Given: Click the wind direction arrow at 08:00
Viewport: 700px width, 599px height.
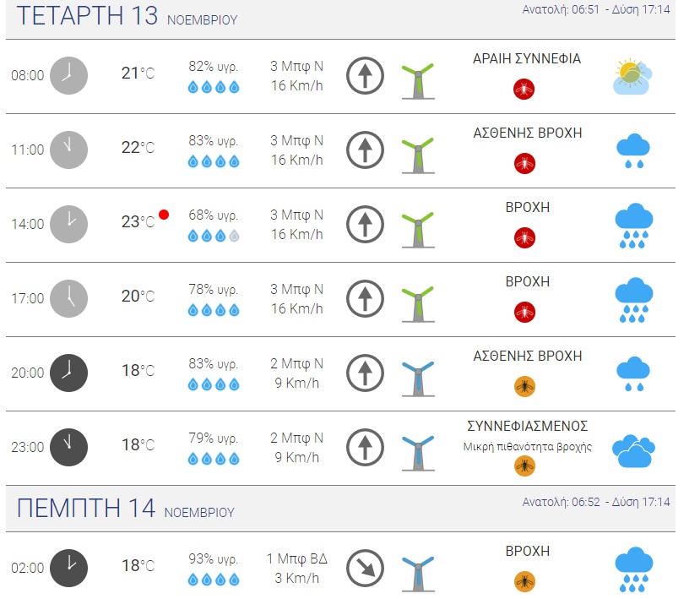Looking at the screenshot, I should tap(365, 76).
